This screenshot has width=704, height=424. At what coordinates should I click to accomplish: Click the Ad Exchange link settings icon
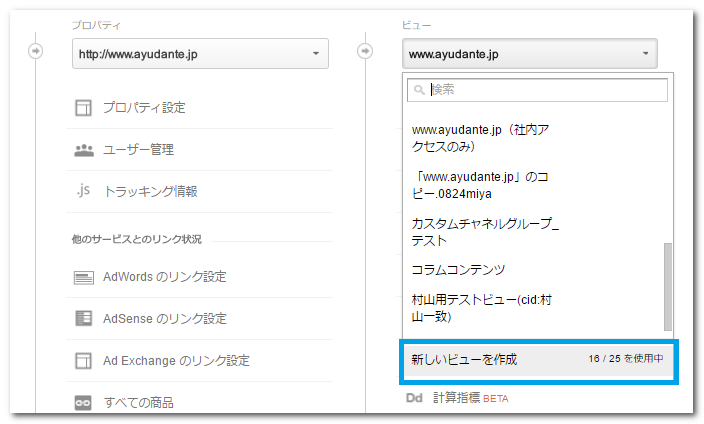coord(83,361)
